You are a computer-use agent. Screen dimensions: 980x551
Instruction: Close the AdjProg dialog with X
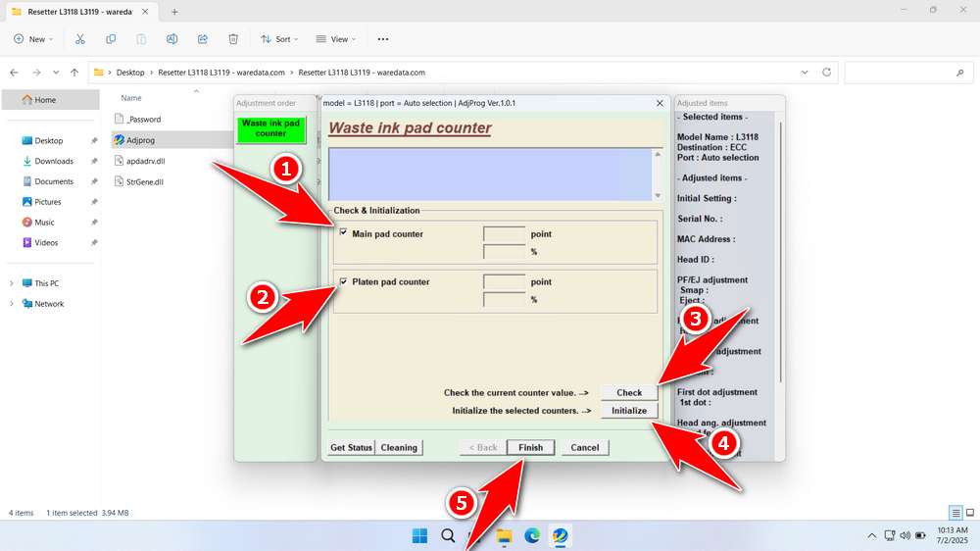click(660, 103)
